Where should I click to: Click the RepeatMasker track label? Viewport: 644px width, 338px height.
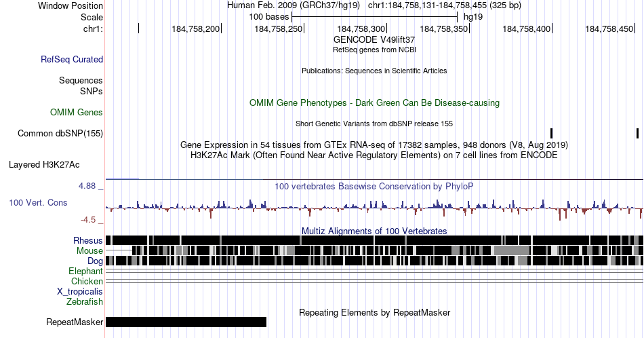(75, 322)
